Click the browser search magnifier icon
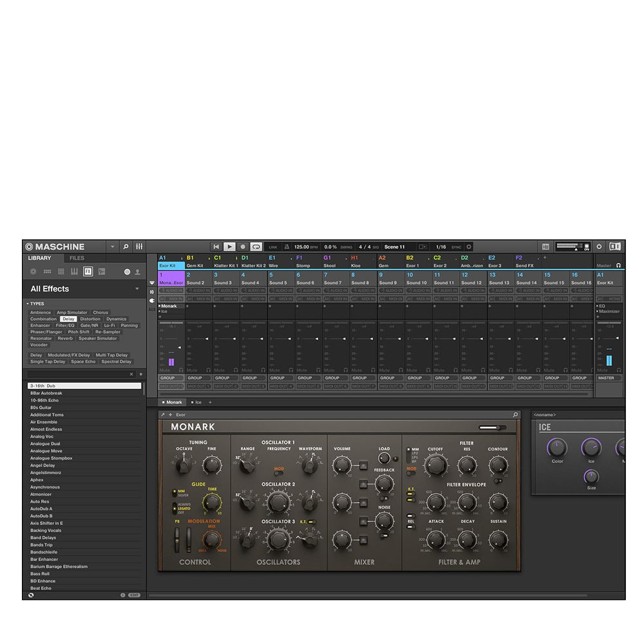 point(126,247)
